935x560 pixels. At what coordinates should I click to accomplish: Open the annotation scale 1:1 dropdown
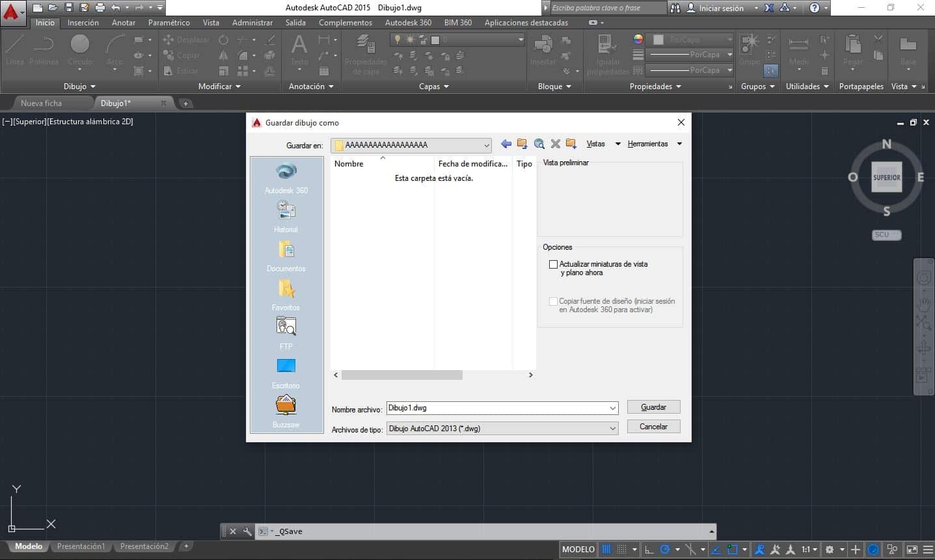[809, 550]
